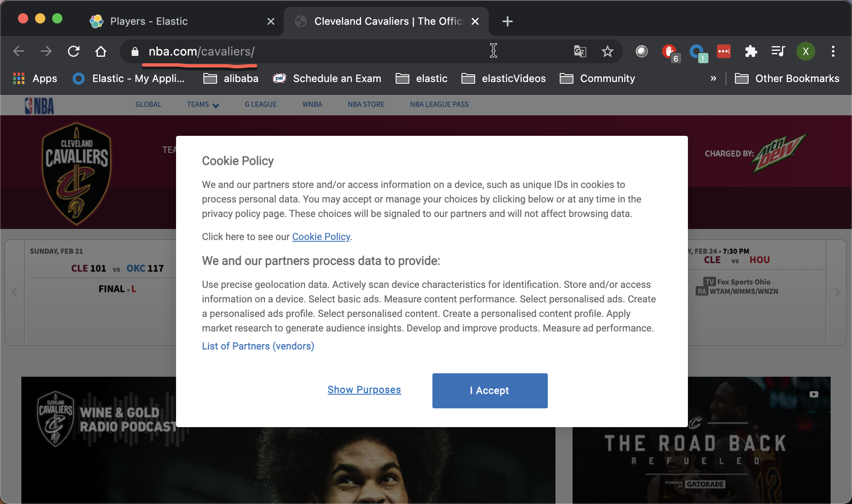852x504 pixels.
Task: Show hidden bookmarks via double chevron
Action: 713,79
